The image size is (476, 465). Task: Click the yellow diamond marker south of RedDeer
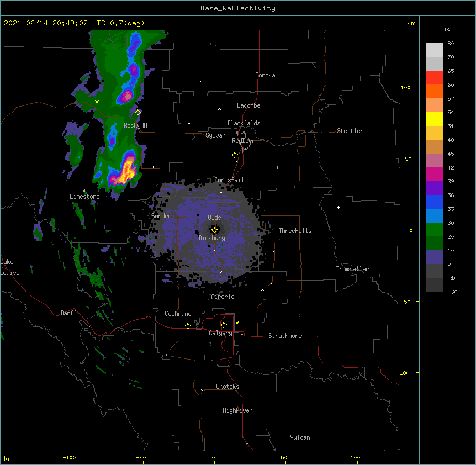(x=235, y=155)
